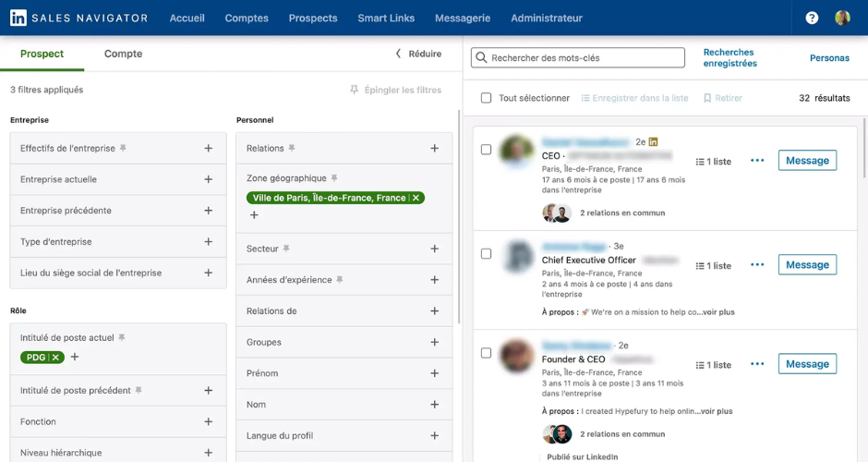Viewport: 868px width, 462px height.
Task: Check the Tout sélectionner checkbox
Action: tap(487, 98)
